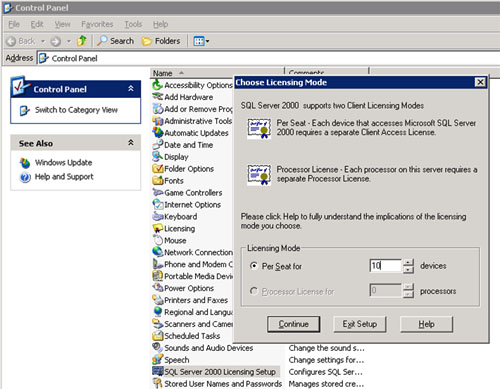Image resolution: width=500 pixels, height=389 pixels.
Task: Click the Help button in the licensing dialog
Action: [426, 324]
